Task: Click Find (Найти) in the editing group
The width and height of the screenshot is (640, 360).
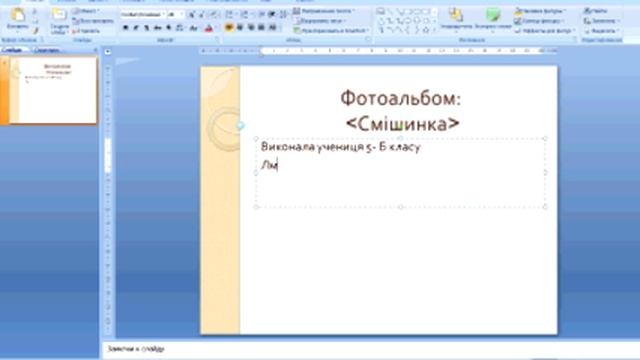Action: point(596,11)
